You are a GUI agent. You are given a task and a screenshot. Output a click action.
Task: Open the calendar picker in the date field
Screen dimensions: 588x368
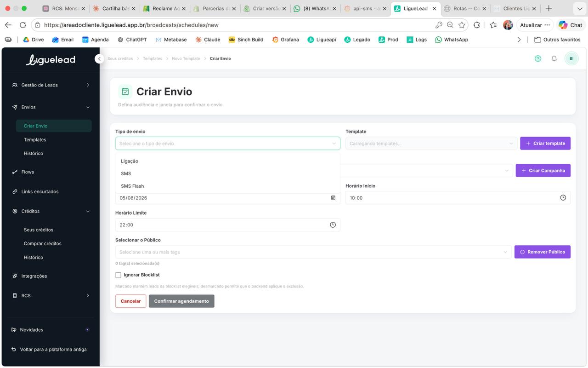pos(333,198)
